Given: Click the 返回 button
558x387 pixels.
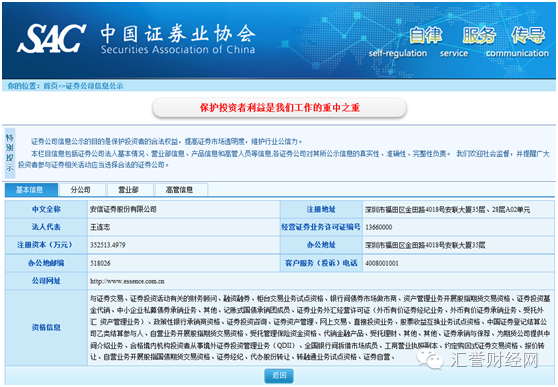Looking at the screenshot, I should click(x=279, y=376).
